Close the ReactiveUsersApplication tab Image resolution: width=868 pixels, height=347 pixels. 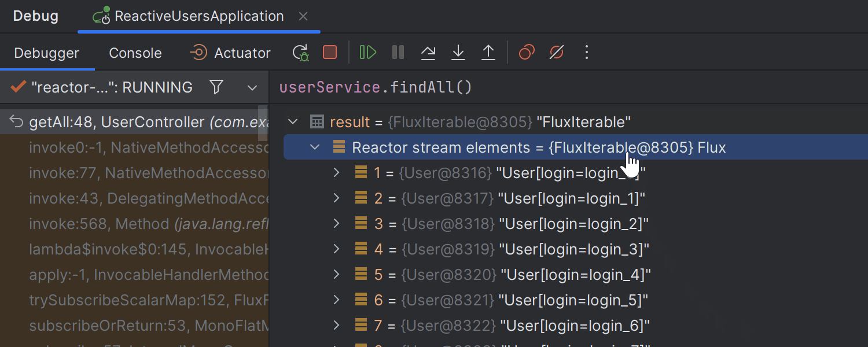[303, 17]
